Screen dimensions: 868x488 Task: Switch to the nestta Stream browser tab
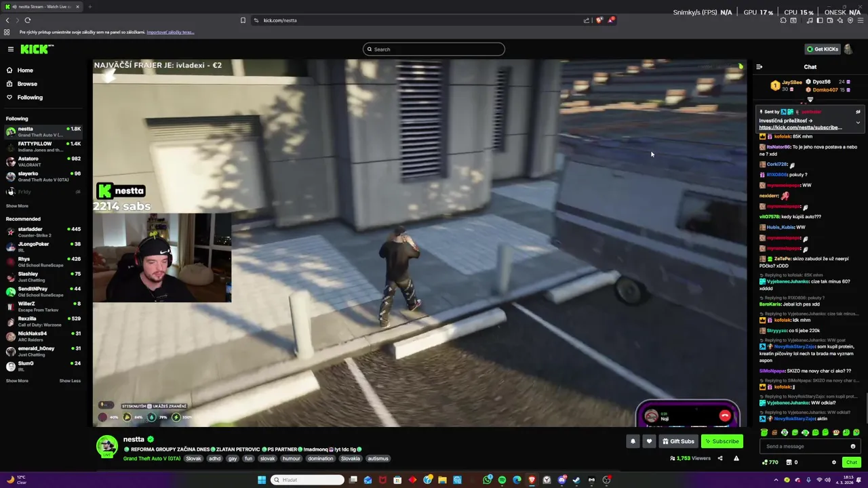coord(41,7)
